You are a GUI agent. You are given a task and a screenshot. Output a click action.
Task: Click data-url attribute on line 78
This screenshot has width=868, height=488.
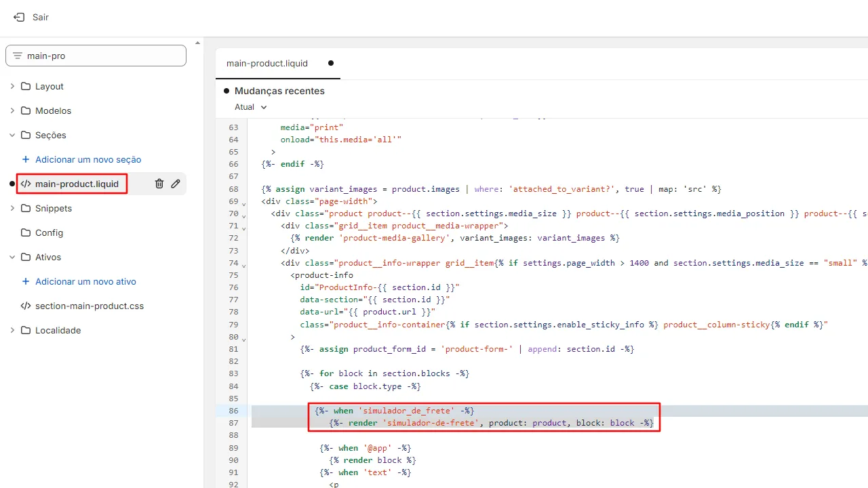[x=368, y=312]
